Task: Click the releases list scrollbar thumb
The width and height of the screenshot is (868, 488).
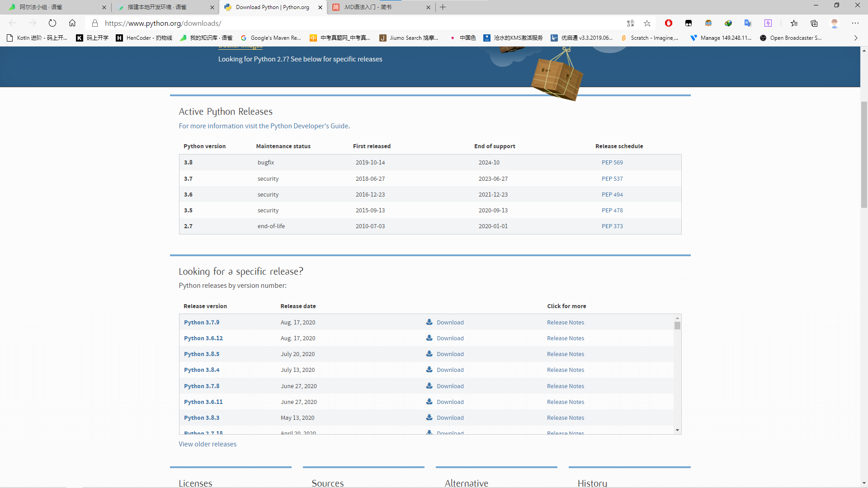Action: coord(677,326)
